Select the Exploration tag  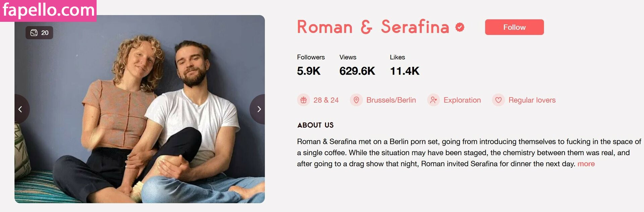tap(462, 100)
